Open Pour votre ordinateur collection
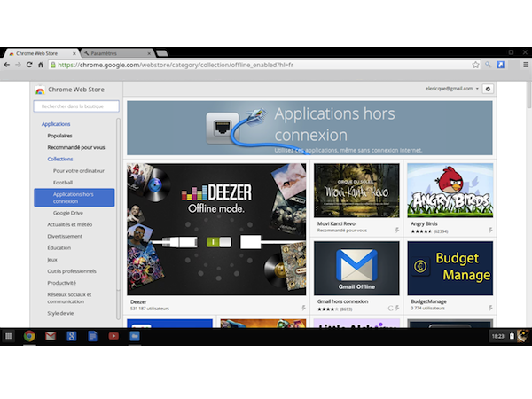532x399 pixels. 79,170
